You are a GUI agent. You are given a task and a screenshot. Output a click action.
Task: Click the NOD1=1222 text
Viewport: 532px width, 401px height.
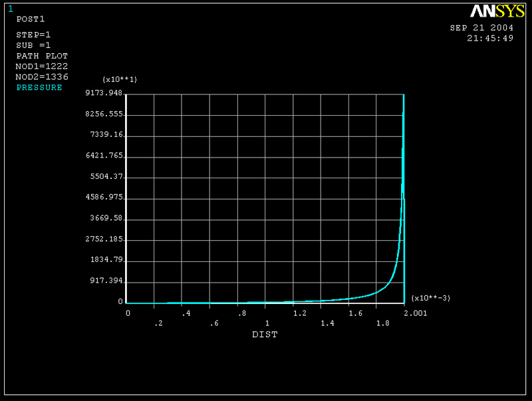(42, 67)
